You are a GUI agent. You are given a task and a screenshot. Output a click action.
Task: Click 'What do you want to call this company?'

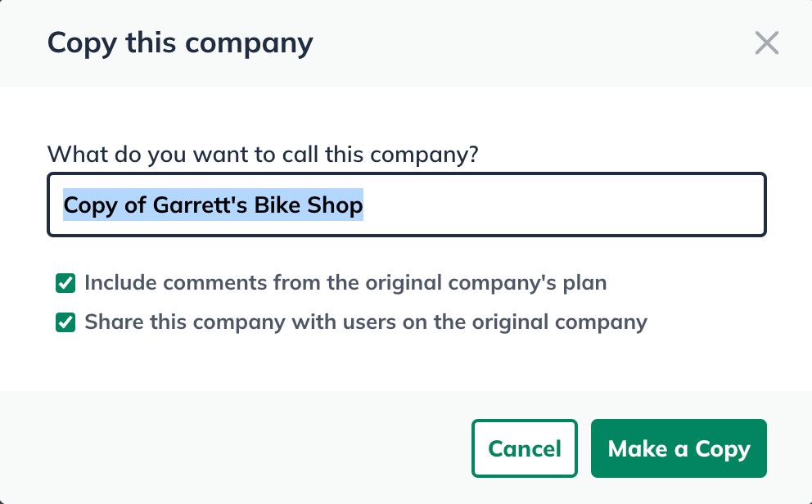[264, 155]
